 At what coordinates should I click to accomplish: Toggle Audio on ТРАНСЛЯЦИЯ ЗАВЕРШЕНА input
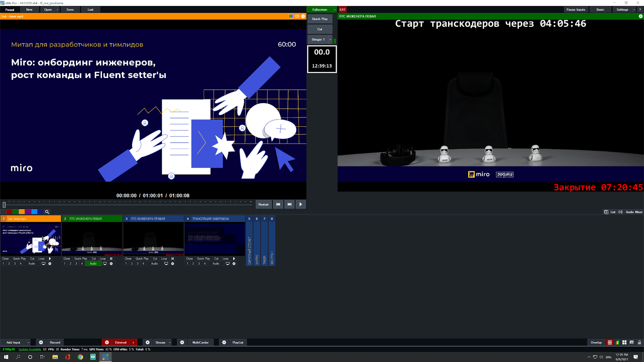click(216, 263)
